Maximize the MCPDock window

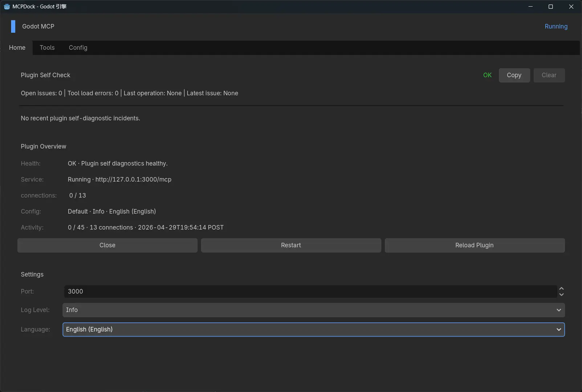[x=551, y=7]
